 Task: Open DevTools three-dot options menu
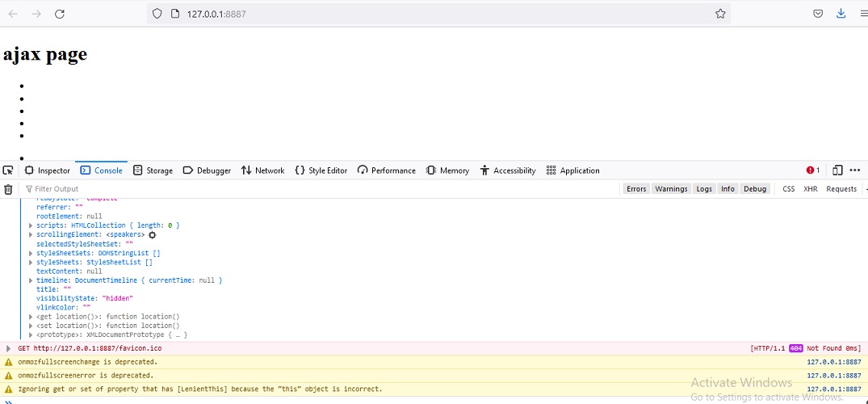pos(855,170)
